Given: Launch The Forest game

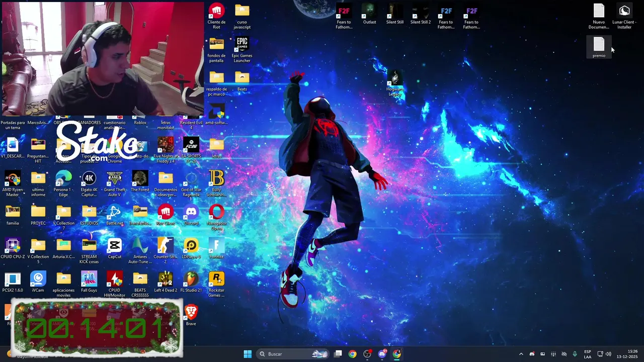Looking at the screenshot, I should (x=140, y=182).
